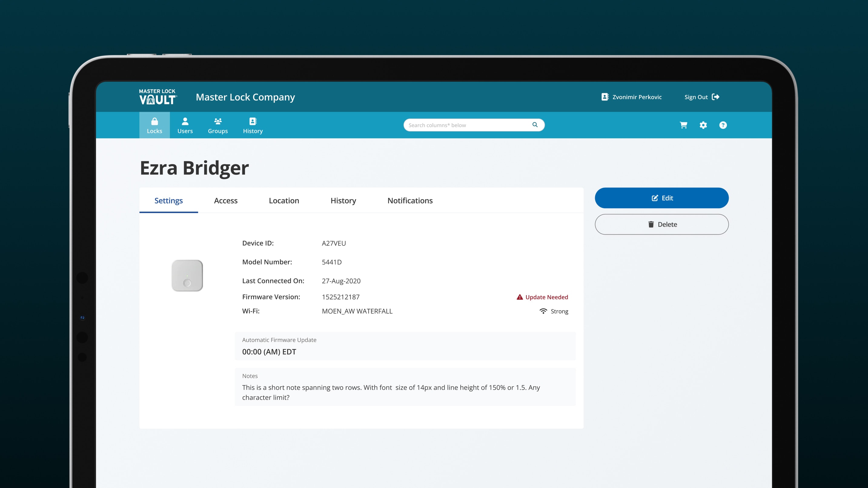Switch to the Location tab
Image resolution: width=868 pixels, height=488 pixels.
284,200
